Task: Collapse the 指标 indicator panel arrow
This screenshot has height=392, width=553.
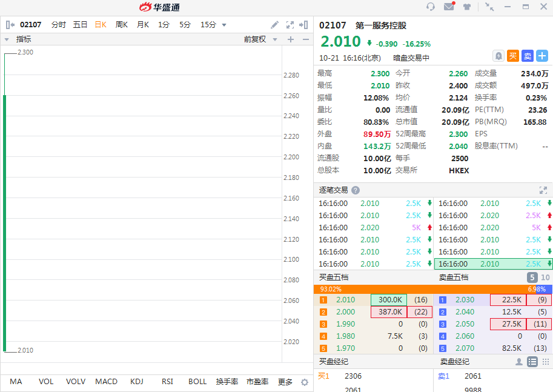Action: (7, 39)
